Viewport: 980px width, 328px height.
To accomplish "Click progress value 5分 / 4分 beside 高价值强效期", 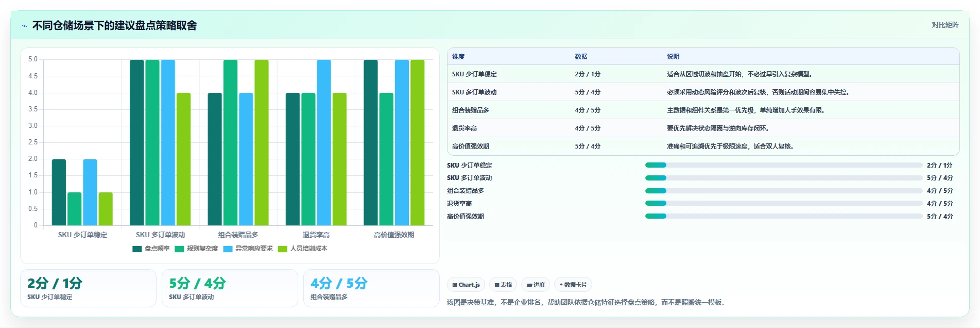I will 940,217.
